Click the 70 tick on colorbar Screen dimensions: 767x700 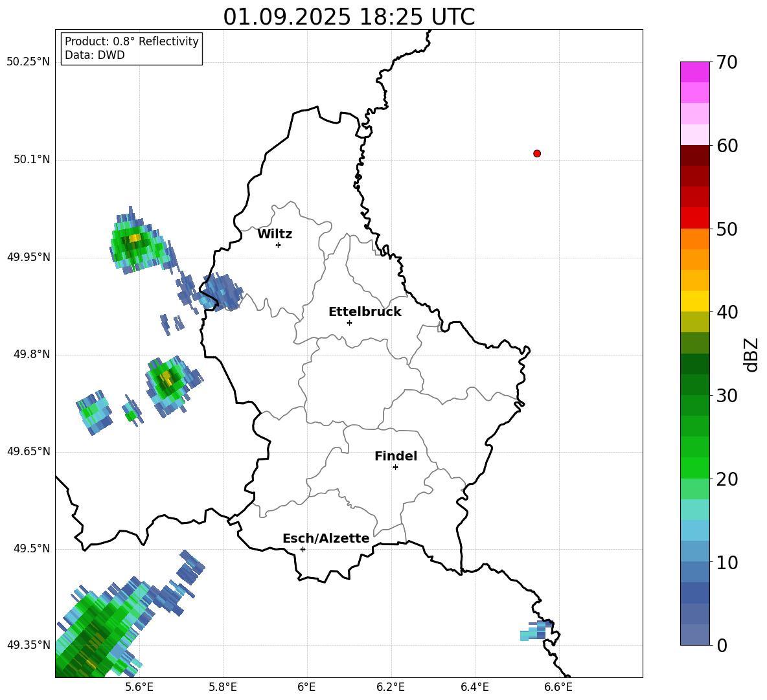[x=727, y=62]
